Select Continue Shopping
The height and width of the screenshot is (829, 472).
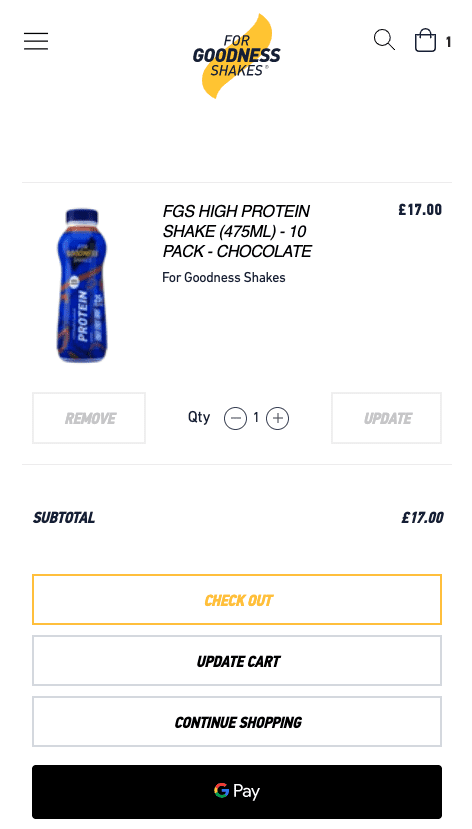pyautogui.click(x=237, y=722)
